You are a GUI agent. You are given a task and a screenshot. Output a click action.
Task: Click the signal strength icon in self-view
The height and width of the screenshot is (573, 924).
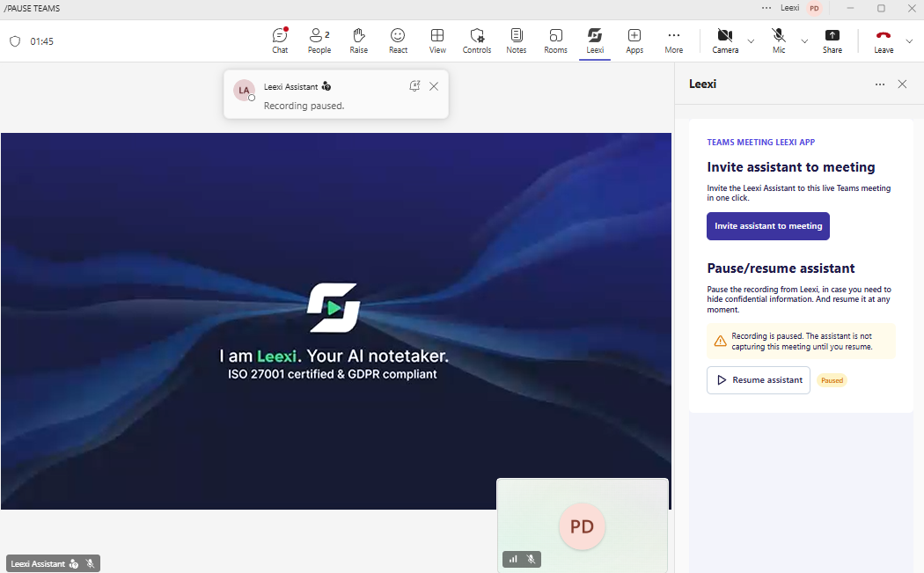tap(513, 559)
